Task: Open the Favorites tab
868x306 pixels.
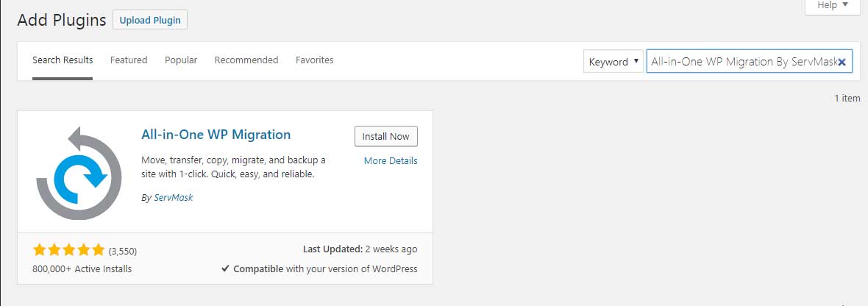Action: tap(314, 60)
